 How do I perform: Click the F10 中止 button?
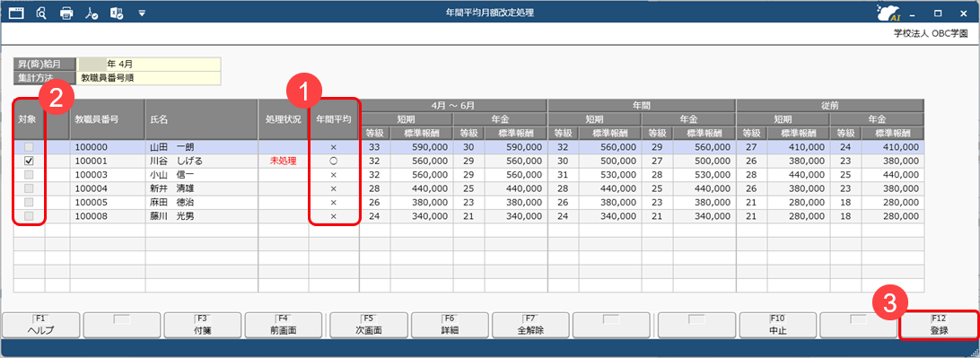point(777,326)
